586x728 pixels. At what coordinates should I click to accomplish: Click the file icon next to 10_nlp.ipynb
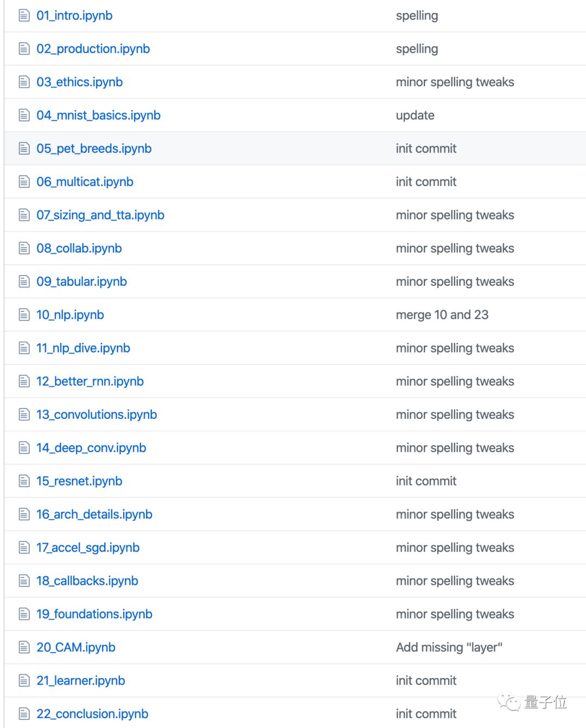pos(24,315)
